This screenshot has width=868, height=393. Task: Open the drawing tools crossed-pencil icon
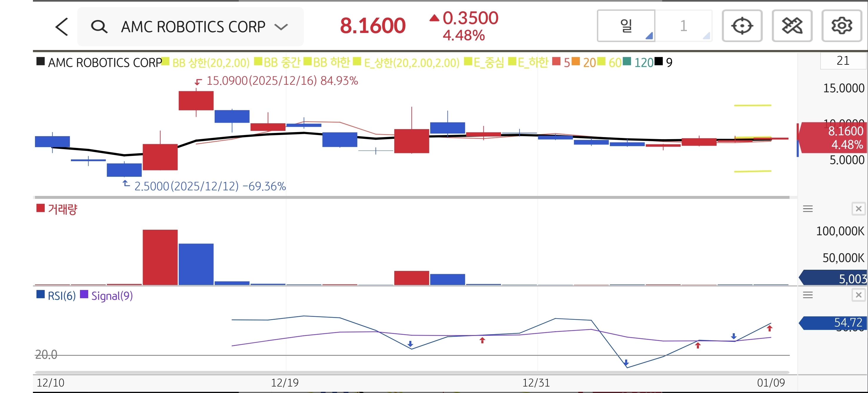(x=792, y=26)
